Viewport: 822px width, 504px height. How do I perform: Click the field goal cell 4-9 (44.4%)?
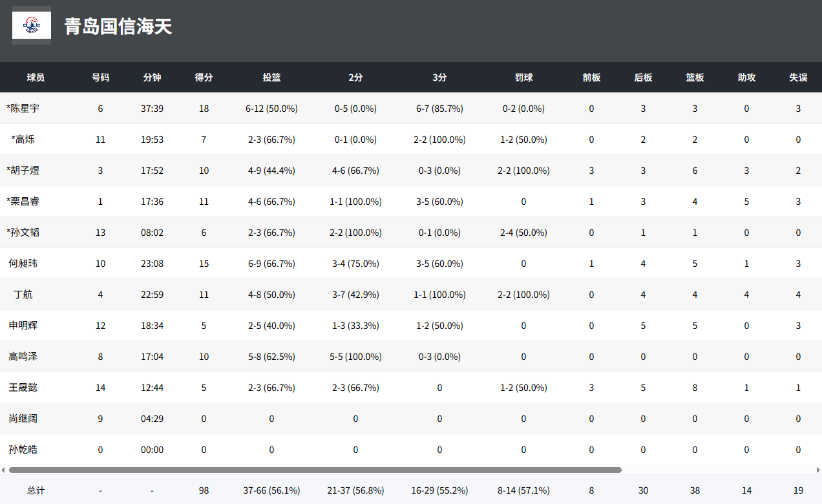(x=271, y=171)
